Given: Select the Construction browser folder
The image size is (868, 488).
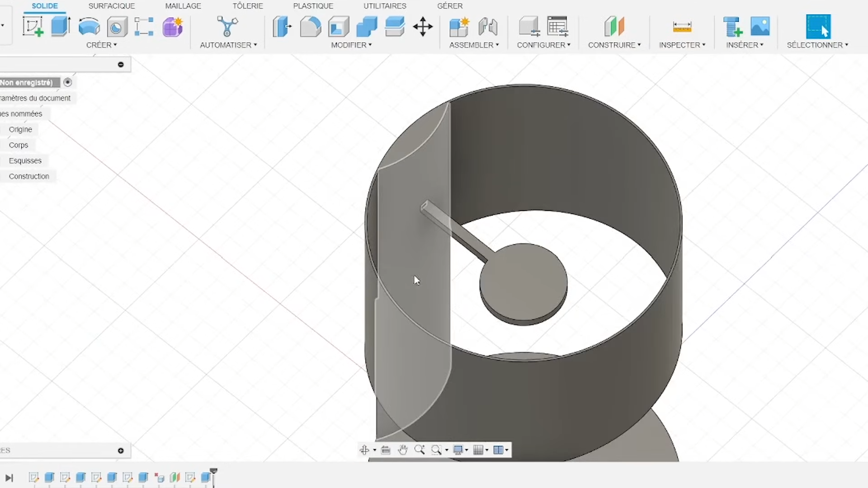Looking at the screenshot, I should [29, 176].
